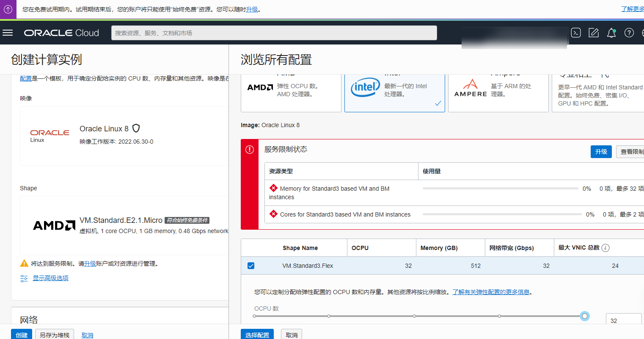Click the second tick on OCPU slider
Screen dimensions: 644x339
click(x=329, y=316)
